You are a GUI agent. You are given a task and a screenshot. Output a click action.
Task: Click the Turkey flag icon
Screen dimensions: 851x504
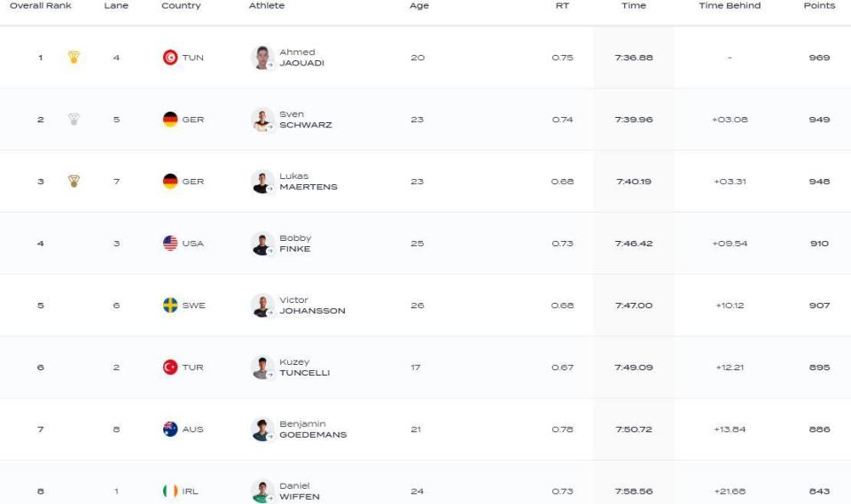point(170,368)
